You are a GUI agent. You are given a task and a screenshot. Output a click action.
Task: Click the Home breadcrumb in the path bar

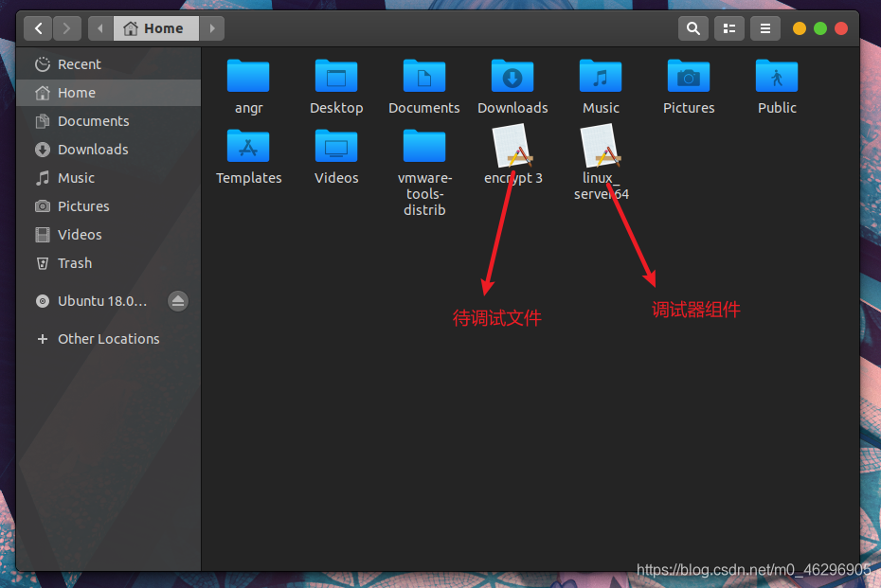click(155, 28)
